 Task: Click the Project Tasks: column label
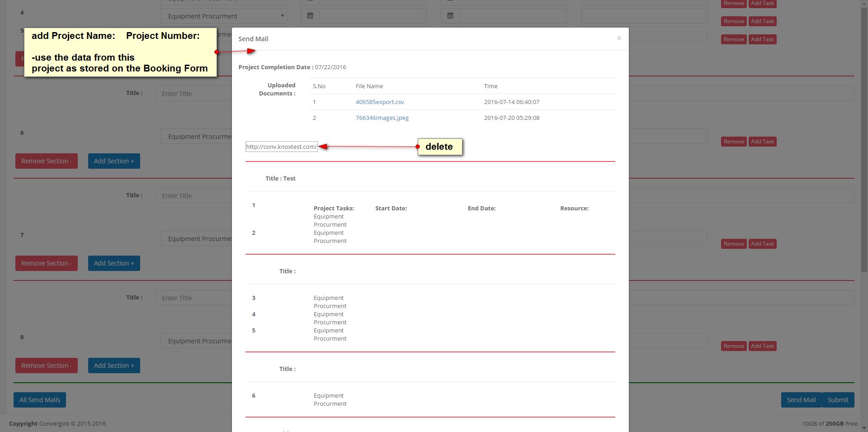click(334, 208)
